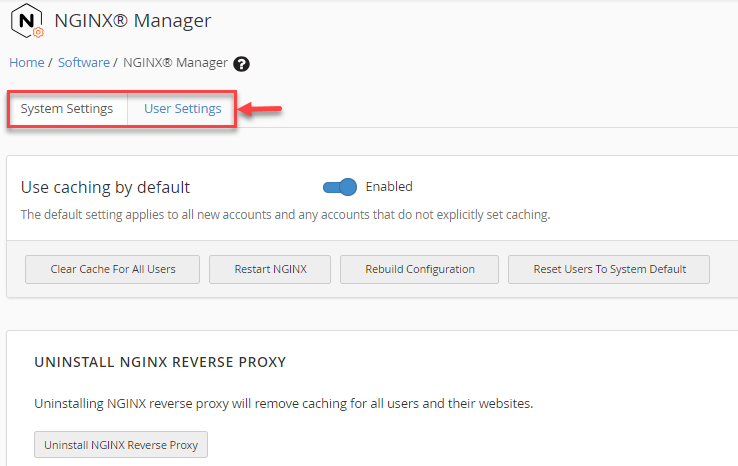Viewport: 738px width, 466px height.
Task: Click the NGINX® Manager page title
Action: click(132, 21)
